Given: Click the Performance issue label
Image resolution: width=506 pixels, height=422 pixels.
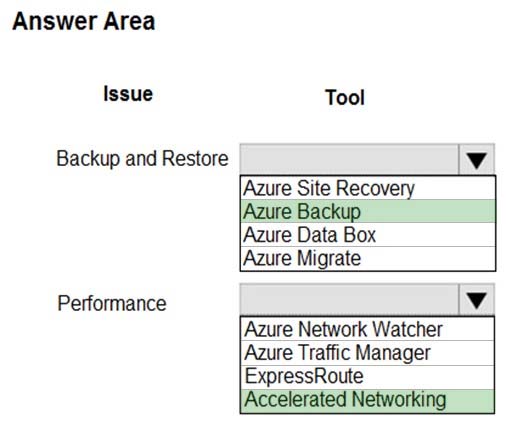Looking at the screenshot, I should [112, 303].
